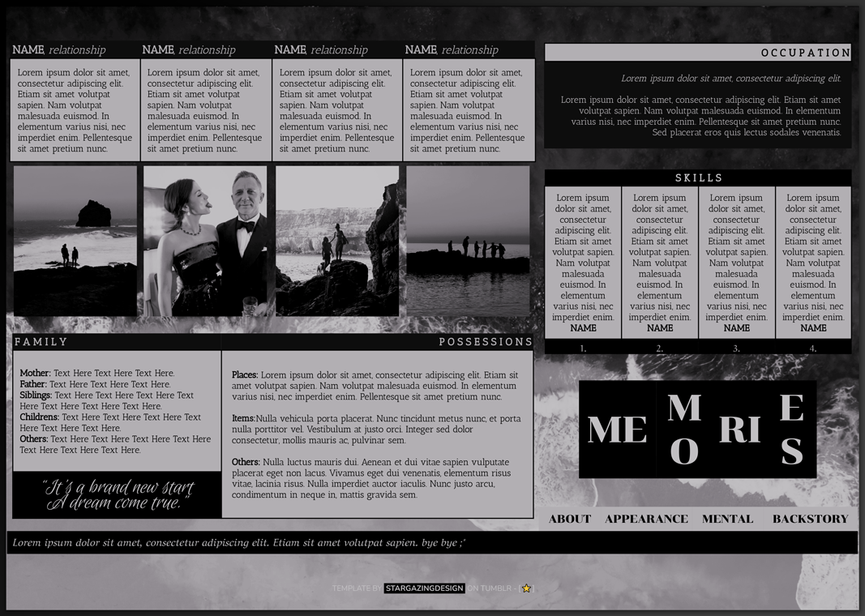Click the SKILLS header

[698, 178]
